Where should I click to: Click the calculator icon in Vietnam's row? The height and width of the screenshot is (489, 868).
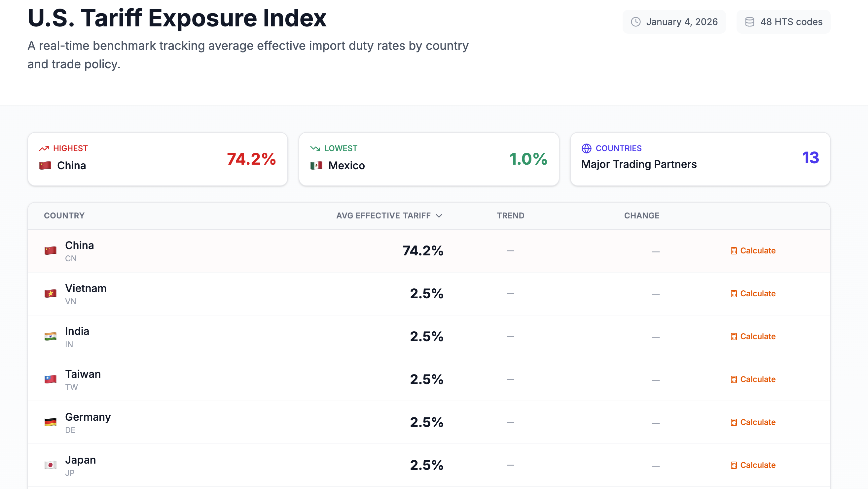point(734,294)
